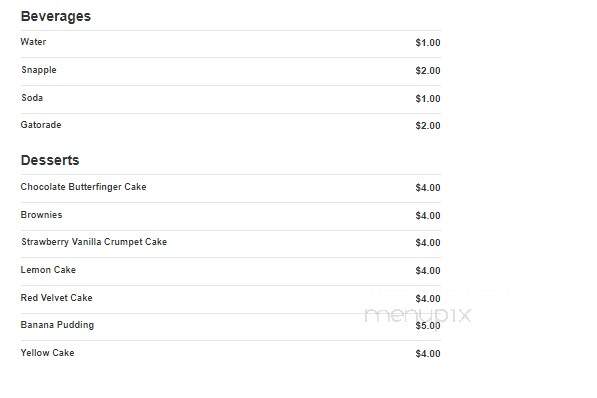Click the $4.00 price for Yellow Cake
The height and width of the screenshot is (398, 597).
428,354
